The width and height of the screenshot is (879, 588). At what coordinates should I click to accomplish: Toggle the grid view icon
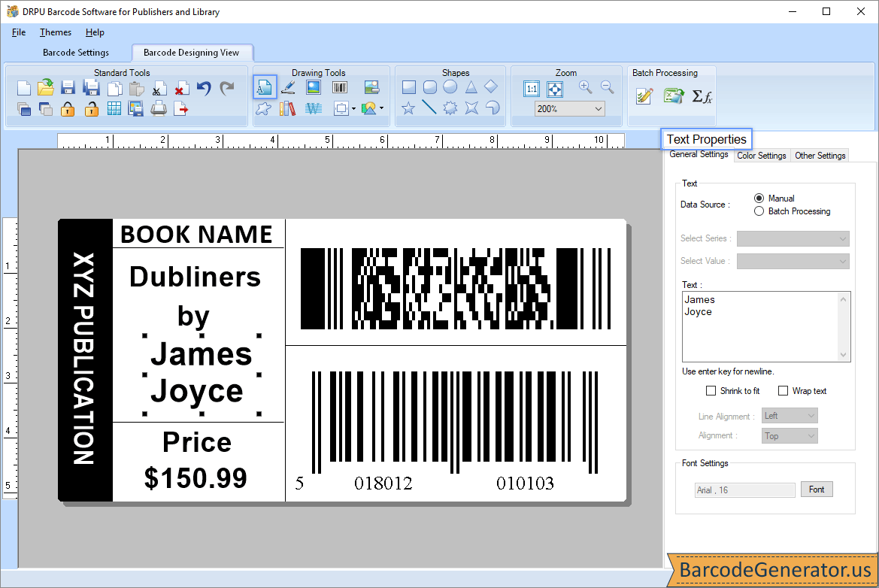[114, 109]
